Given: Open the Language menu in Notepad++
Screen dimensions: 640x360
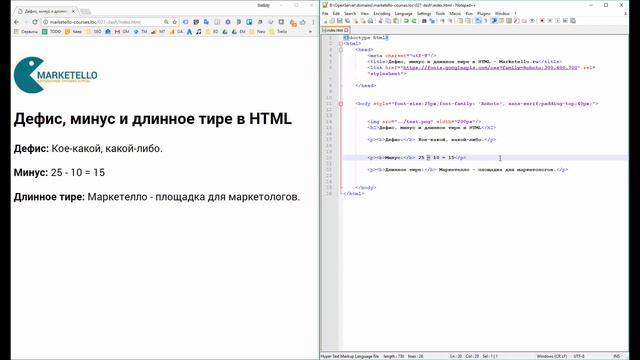Looking at the screenshot, I should (403, 13).
